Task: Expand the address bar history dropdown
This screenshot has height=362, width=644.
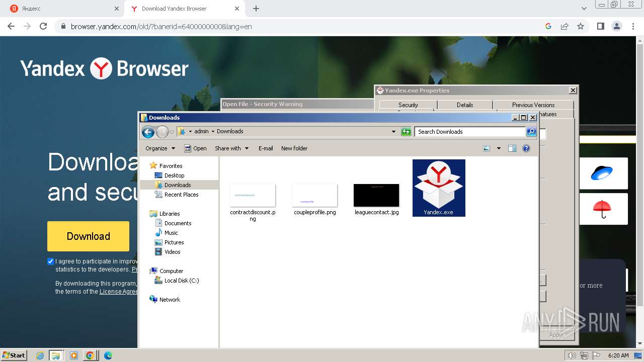Action: pyautogui.click(x=393, y=132)
